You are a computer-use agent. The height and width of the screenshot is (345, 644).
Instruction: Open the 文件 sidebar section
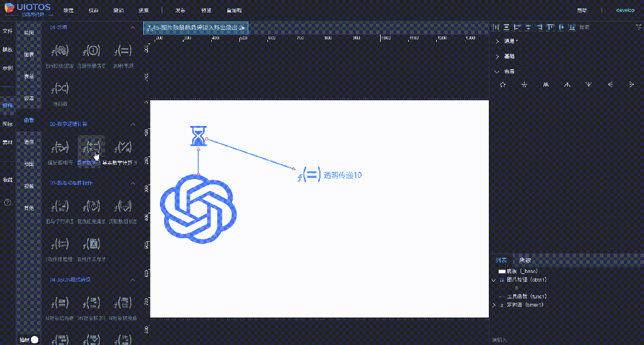click(x=7, y=31)
